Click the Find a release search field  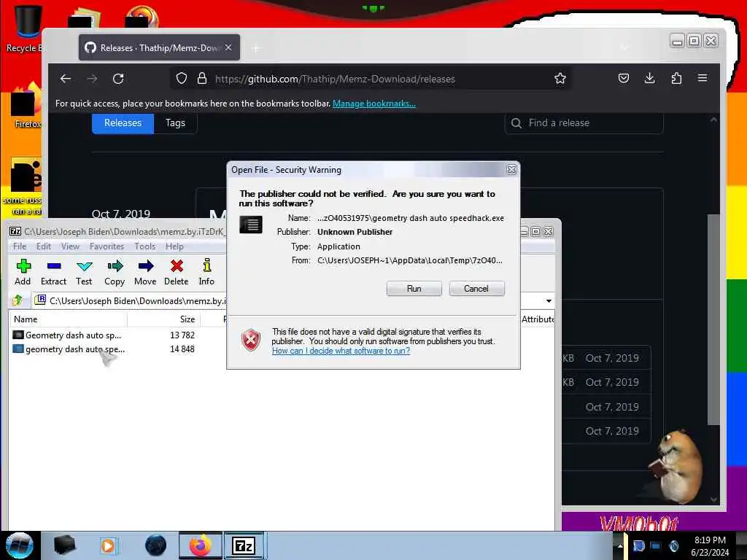[584, 122]
